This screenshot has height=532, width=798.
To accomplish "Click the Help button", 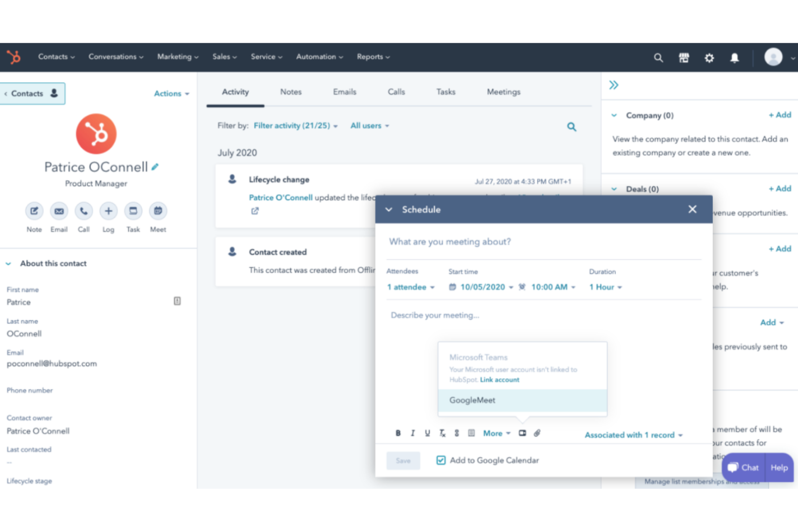I will pyautogui.click(x=779, y=468).
